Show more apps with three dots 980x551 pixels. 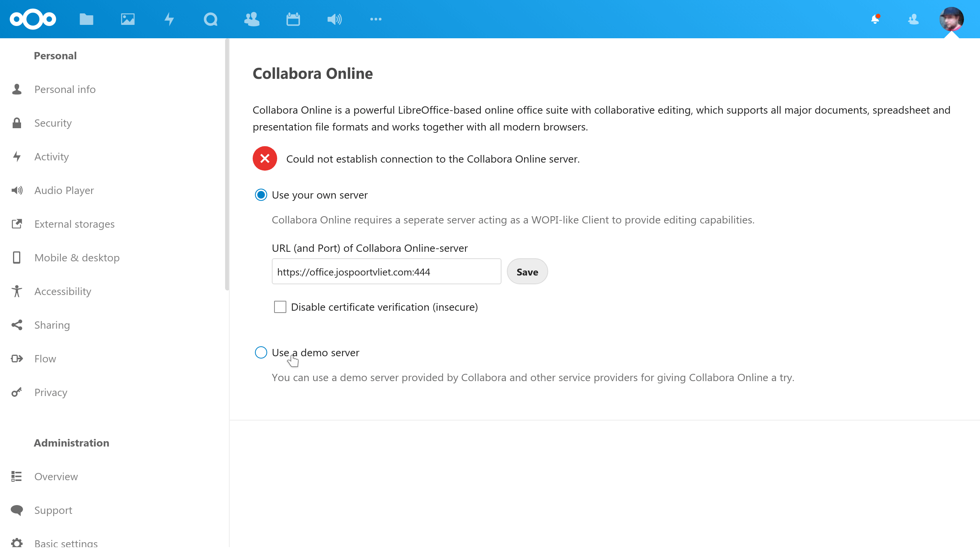(x=376, y=19)
